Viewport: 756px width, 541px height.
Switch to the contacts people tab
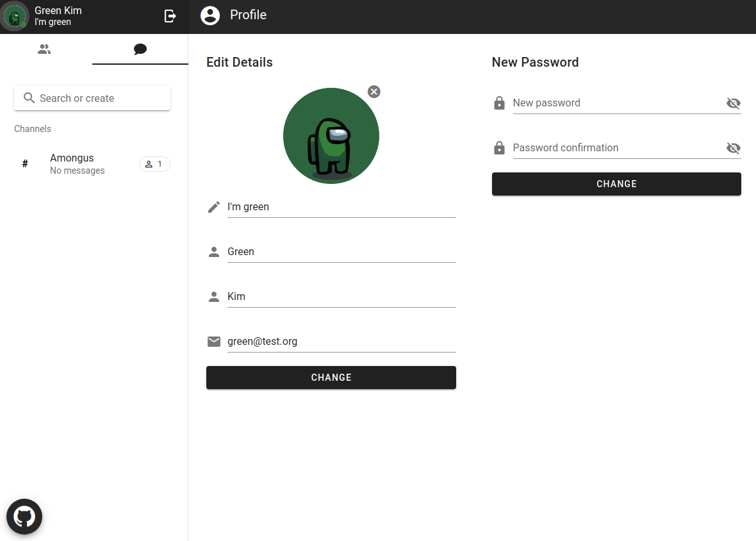coord(44,49)
